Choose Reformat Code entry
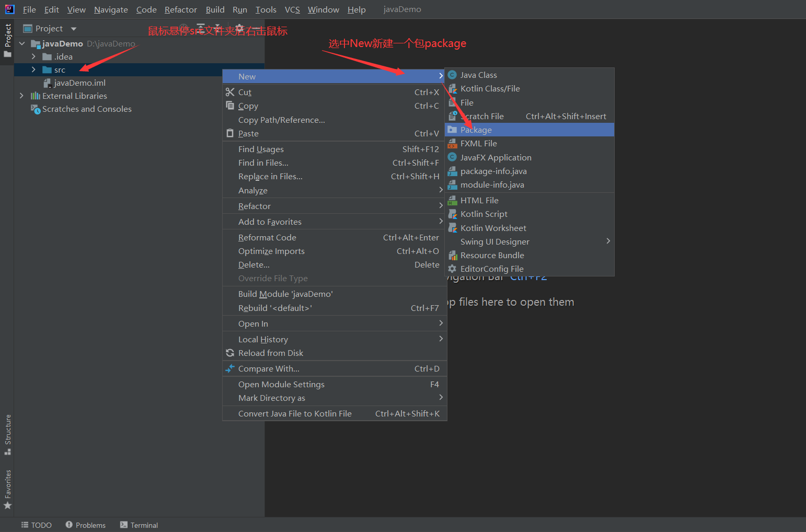The image size is (806, 532). pos(335,237)
